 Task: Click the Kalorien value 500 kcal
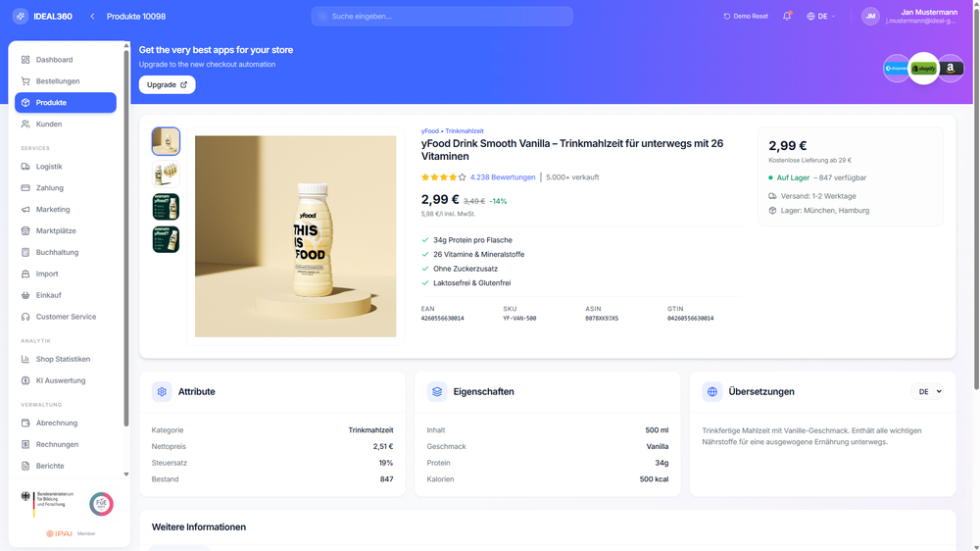click(654, 479)
